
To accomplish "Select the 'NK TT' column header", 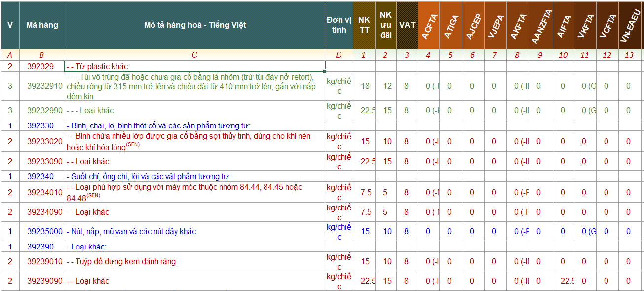I will [x=364, y=25].
